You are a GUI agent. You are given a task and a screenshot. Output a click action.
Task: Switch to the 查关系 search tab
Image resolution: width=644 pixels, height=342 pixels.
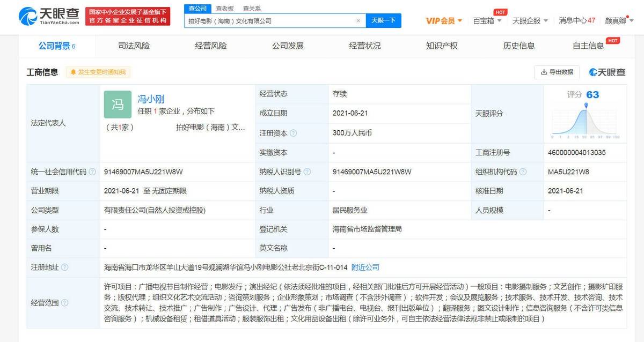252,8
